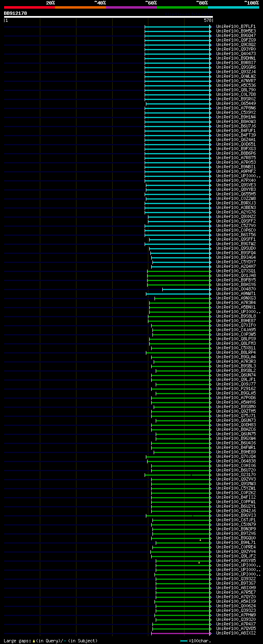Select the UniRef100_Q40473 label

pyautogui.click(x=236, y=53)
